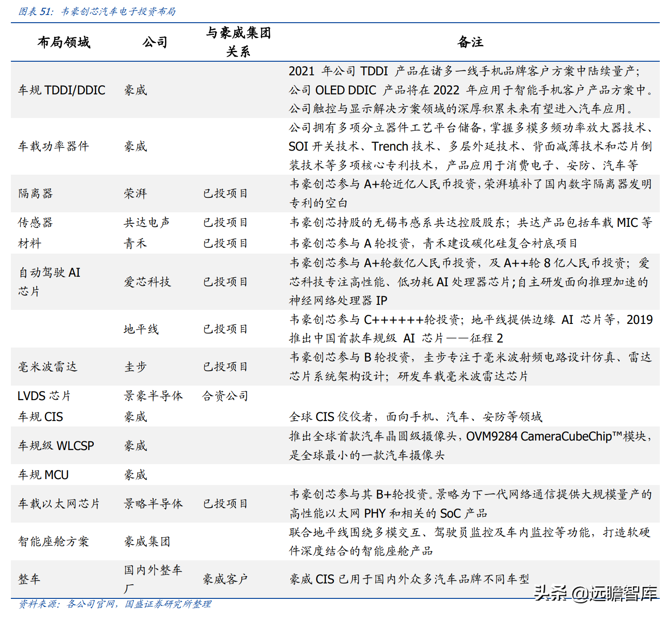Click the company name '景略半导体'
Image resolution: width=672 pixels, height=617 pixels.
[x=153, y=504]
